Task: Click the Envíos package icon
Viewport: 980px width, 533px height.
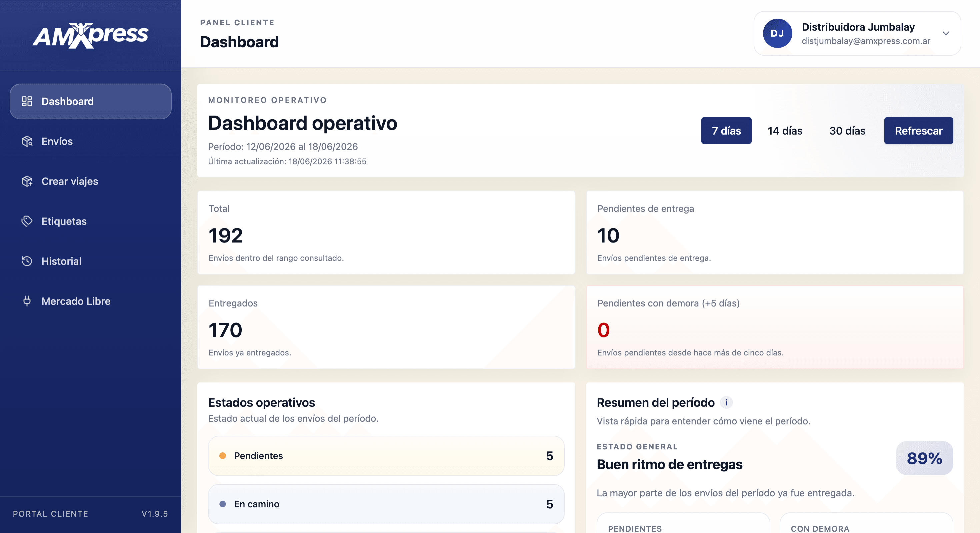Action: click(x=27, y=141)
